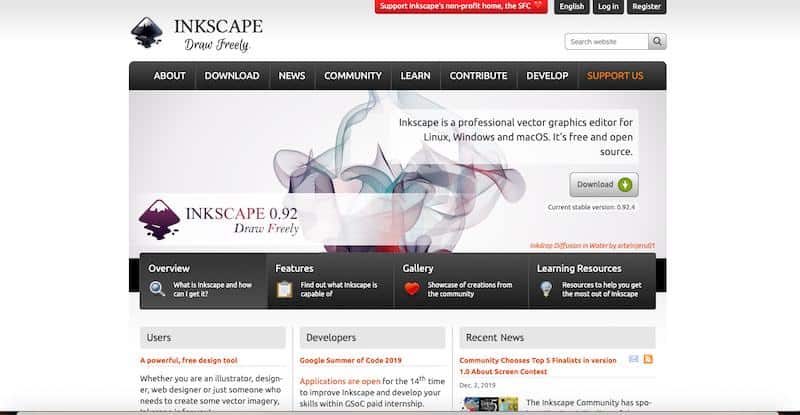Open the NEWS menu
Viewport: 800px width, 415px height.
292,76
